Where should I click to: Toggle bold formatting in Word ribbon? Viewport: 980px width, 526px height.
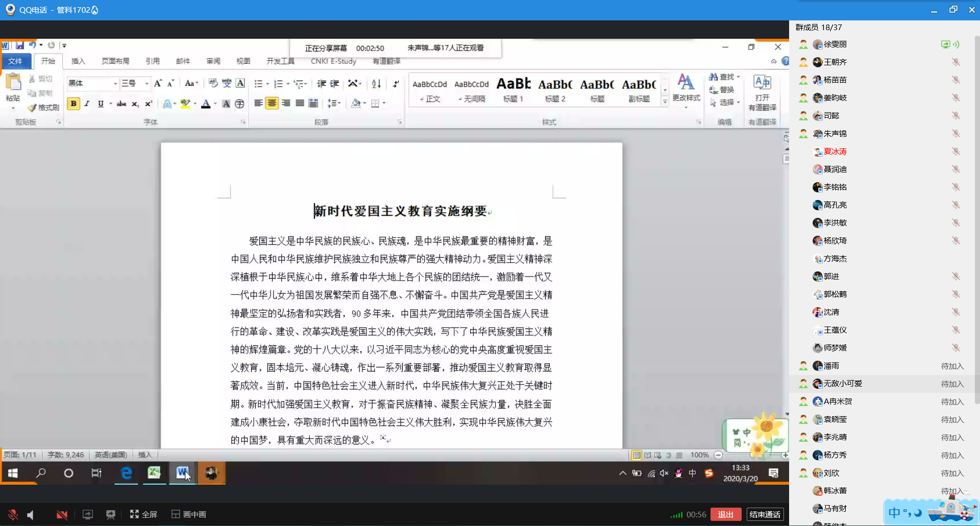click(x=73, y=104)
